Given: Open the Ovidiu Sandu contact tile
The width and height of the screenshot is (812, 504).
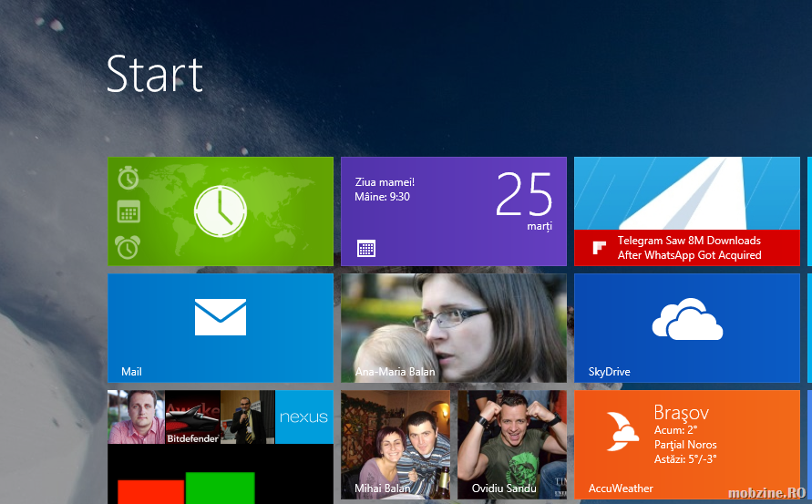Looking at the screenshot, I should point(512,445).
